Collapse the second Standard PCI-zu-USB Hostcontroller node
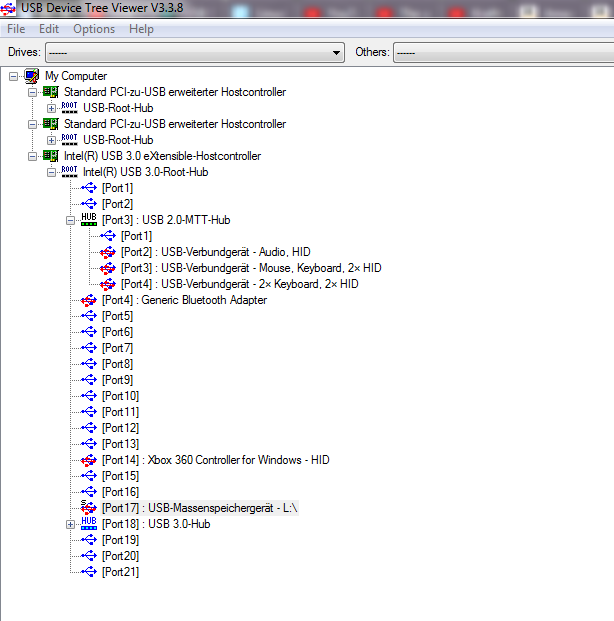614x621 pixels. click(x=32, y=124)
